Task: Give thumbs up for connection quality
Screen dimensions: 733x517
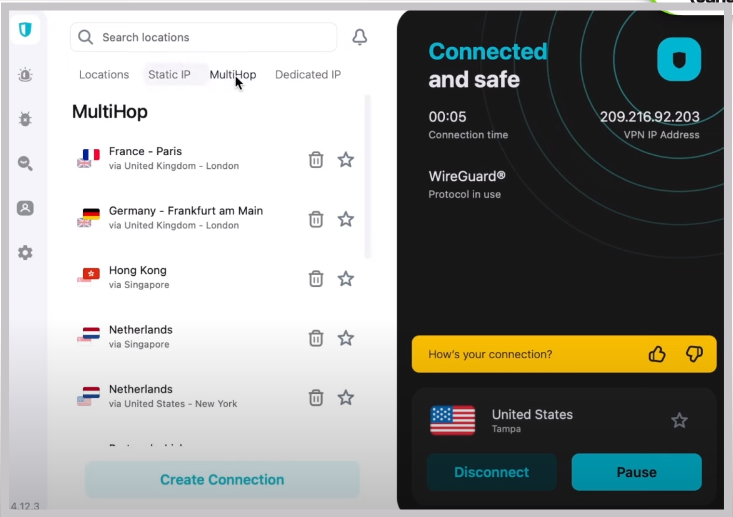Action: tap(657, 354)
